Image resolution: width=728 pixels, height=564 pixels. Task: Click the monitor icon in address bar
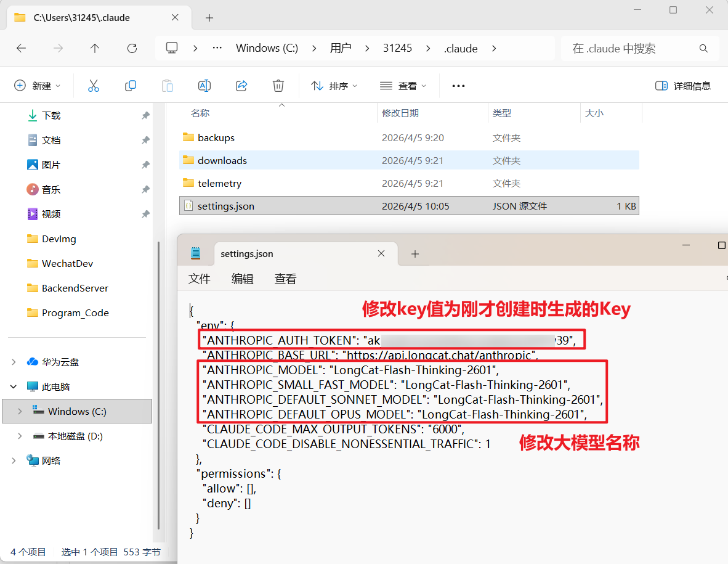coord(172,48)
